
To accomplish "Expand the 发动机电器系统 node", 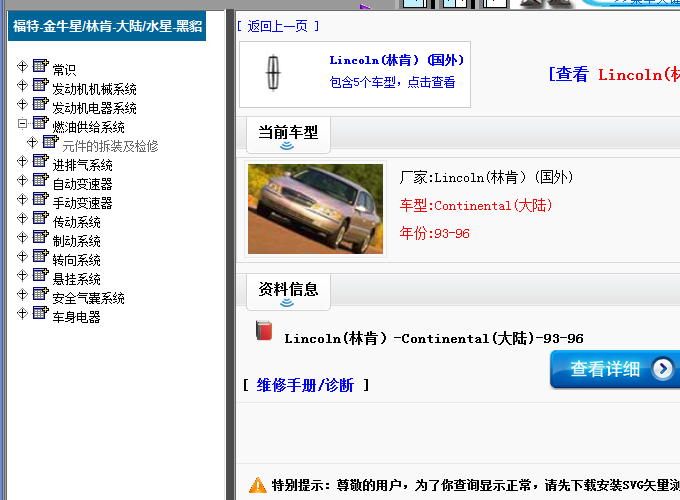I will [x=23, y=105].
